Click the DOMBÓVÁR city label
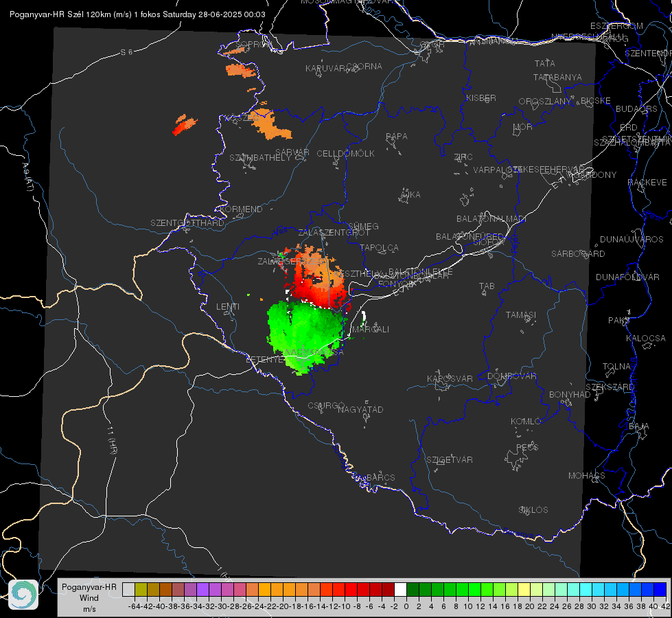672x618 pixels. (511, 376)
